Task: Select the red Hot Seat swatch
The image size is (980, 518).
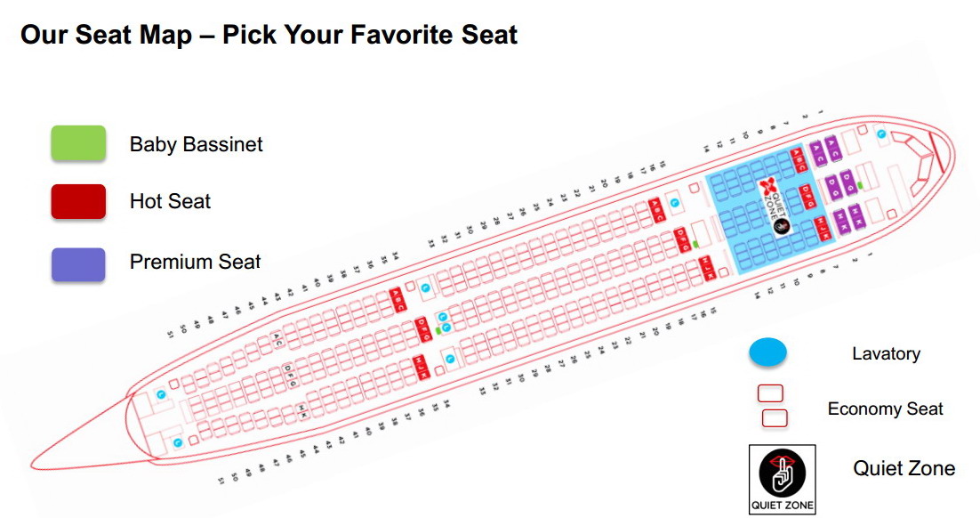Action: click(x=78, y=201)
